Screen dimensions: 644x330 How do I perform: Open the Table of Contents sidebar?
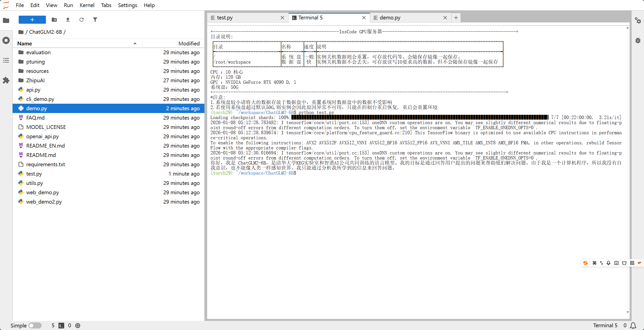[6, 60]
